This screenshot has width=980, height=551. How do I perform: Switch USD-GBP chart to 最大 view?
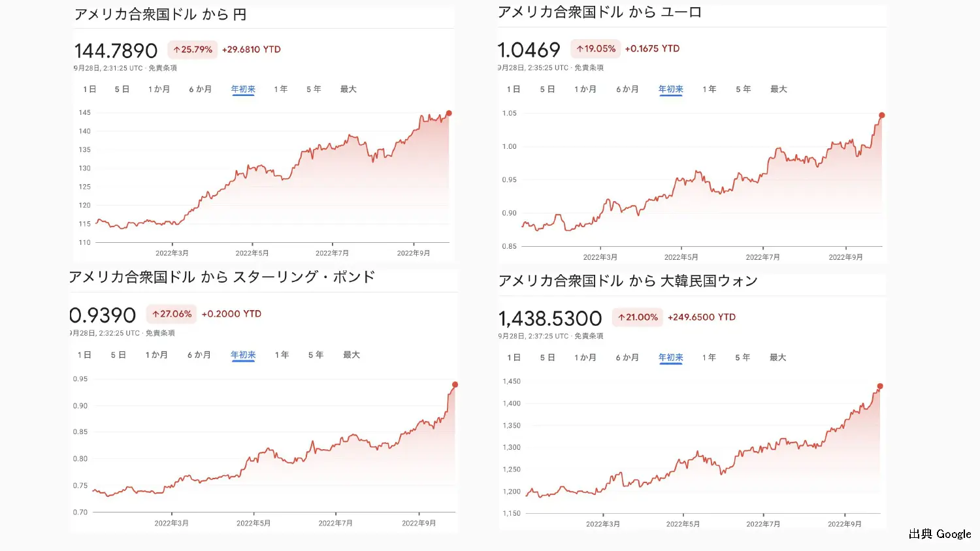tap(351, 354)
